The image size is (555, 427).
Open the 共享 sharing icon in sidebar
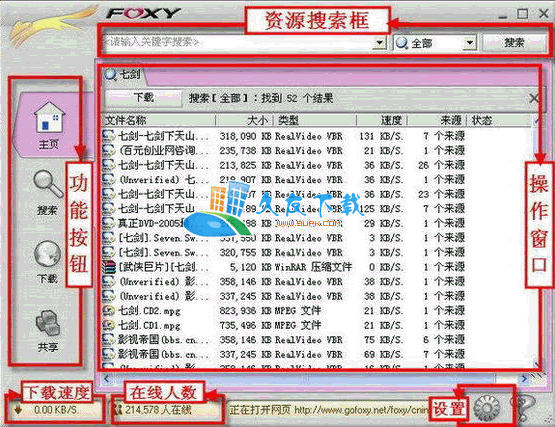pos(47,323)
